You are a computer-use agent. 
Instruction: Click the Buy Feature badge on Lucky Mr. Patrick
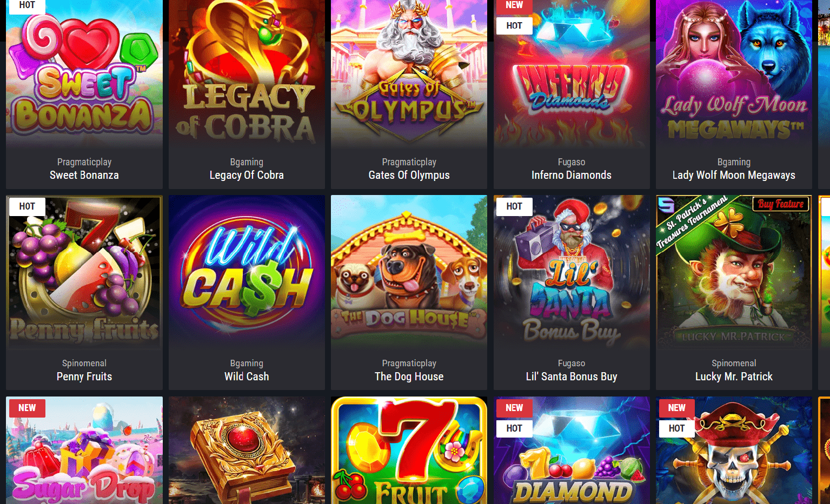[x=781, y=204]
